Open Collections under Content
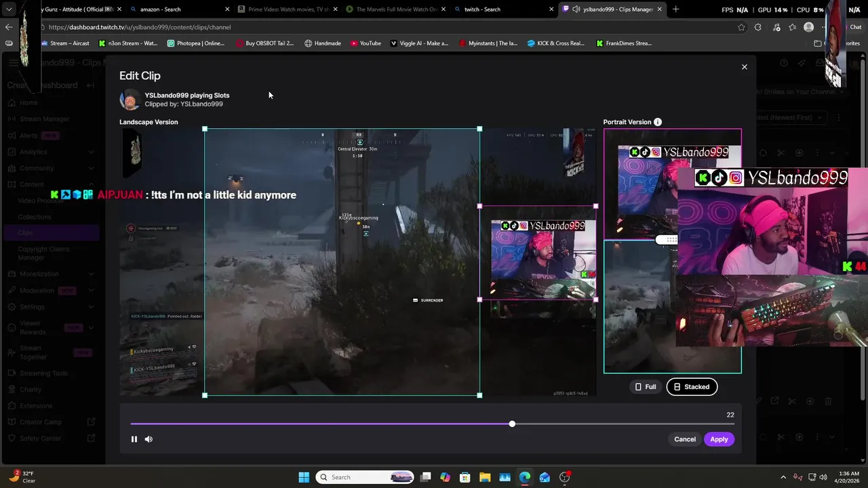 (x=35, y=217)
